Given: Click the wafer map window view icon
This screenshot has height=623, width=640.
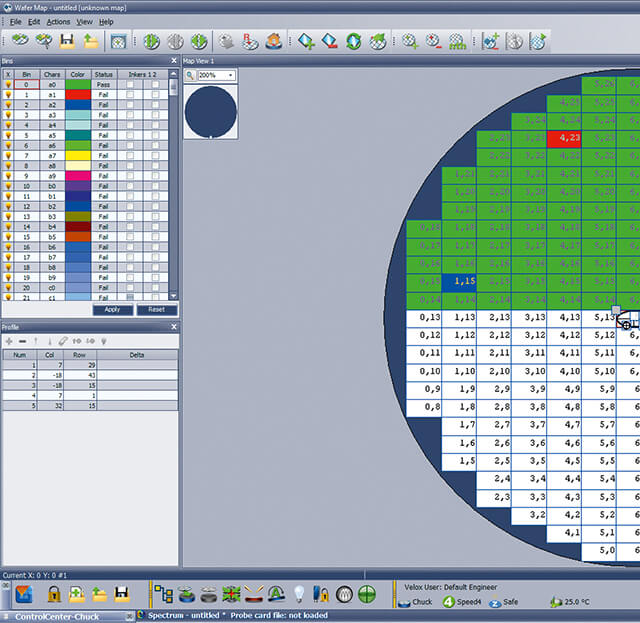Looking at the screenshot, I should pos(118,42).
